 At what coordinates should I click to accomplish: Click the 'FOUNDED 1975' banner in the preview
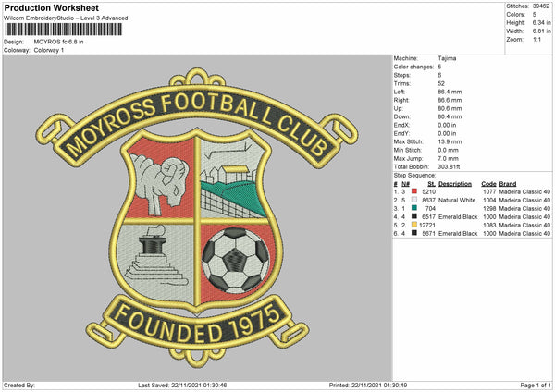pos(197,324)
